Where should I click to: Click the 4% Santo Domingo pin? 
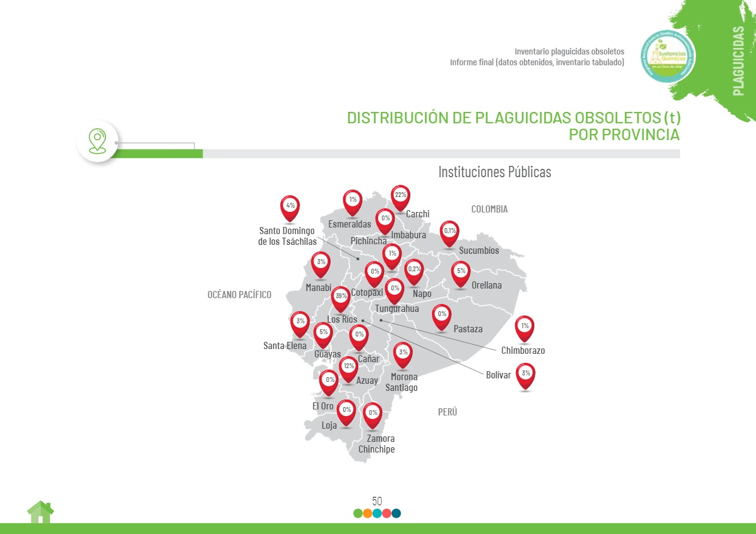[x=290, y=207]
